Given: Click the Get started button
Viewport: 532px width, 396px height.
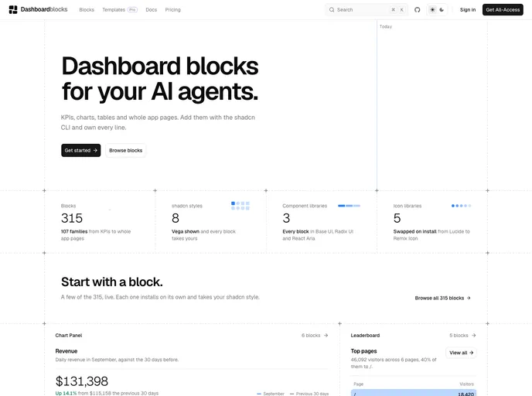Looking at the screenshot, I should (80, 150).
